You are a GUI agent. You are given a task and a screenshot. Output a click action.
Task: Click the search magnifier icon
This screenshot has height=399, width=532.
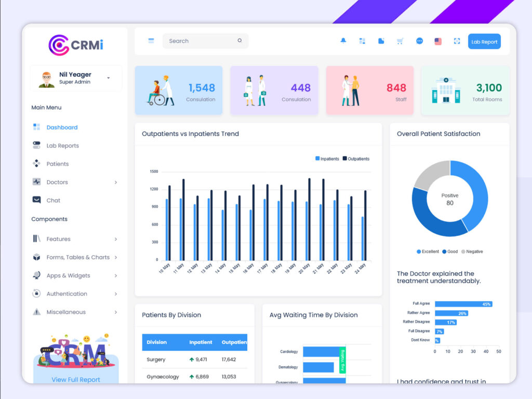coord(240,41)
